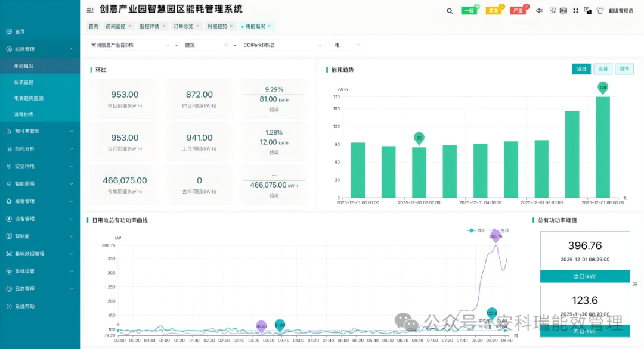
Task: Select the 当日 time range option
Action: point(581,69)
